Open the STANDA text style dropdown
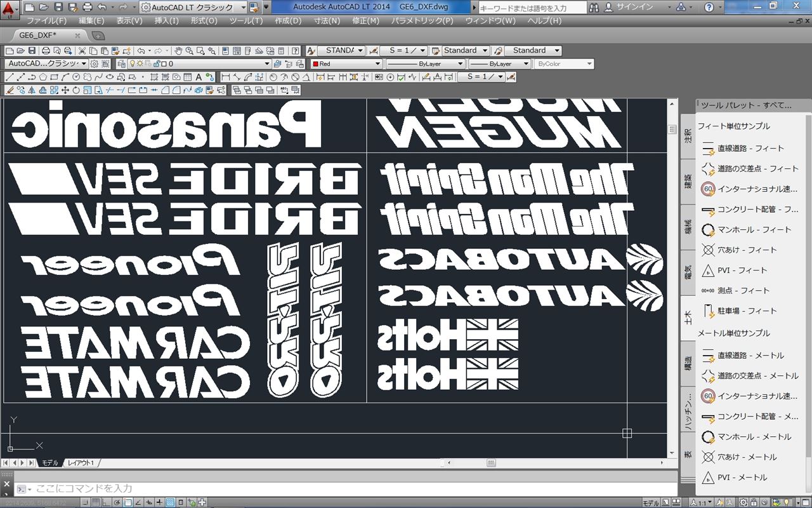 tap(341, 50)
